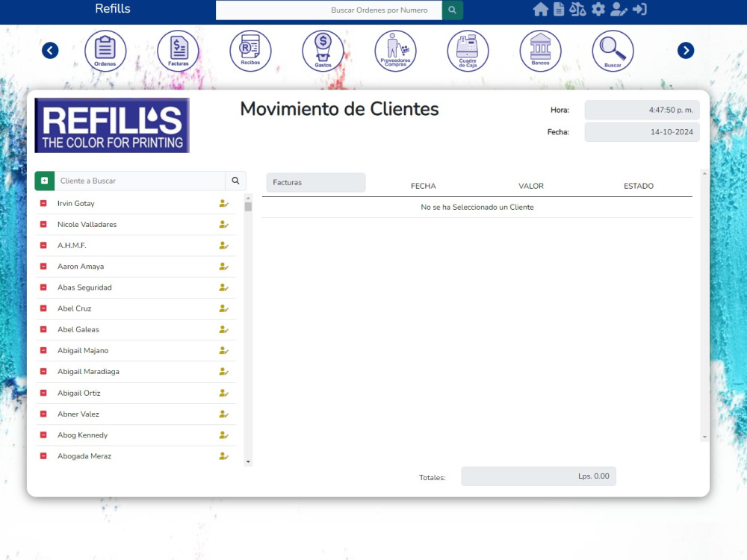This screenshot has width=747, height=560.
Task: Click the ESTADO column header
Action: [x=639, y=186]
